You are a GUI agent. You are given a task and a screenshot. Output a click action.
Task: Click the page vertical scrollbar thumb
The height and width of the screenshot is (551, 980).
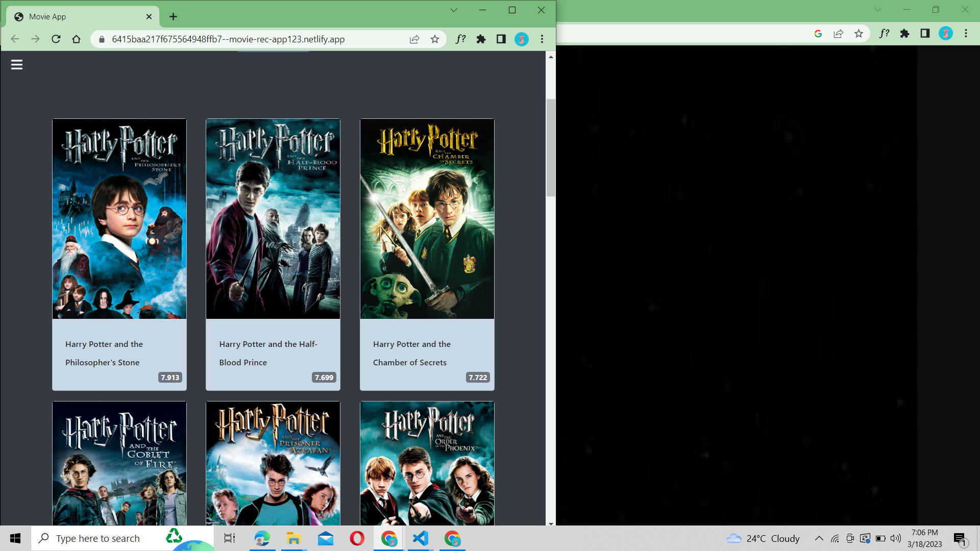[551, 148]
